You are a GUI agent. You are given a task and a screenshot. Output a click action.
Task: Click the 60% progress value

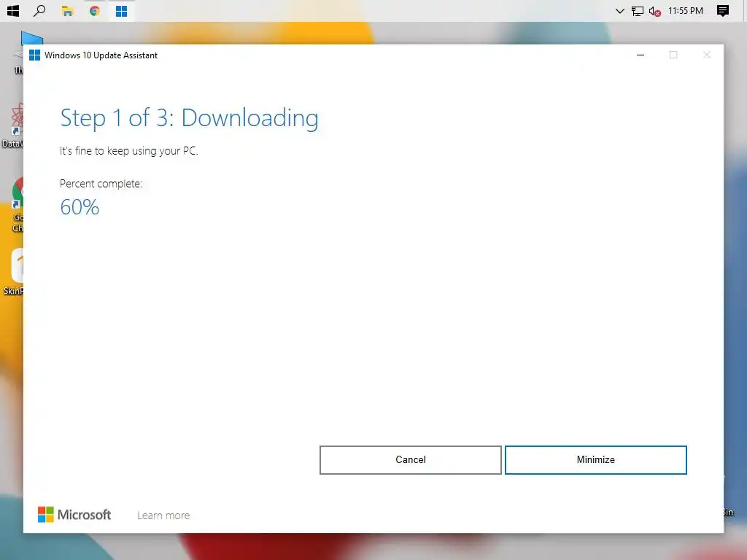point(80,207)
